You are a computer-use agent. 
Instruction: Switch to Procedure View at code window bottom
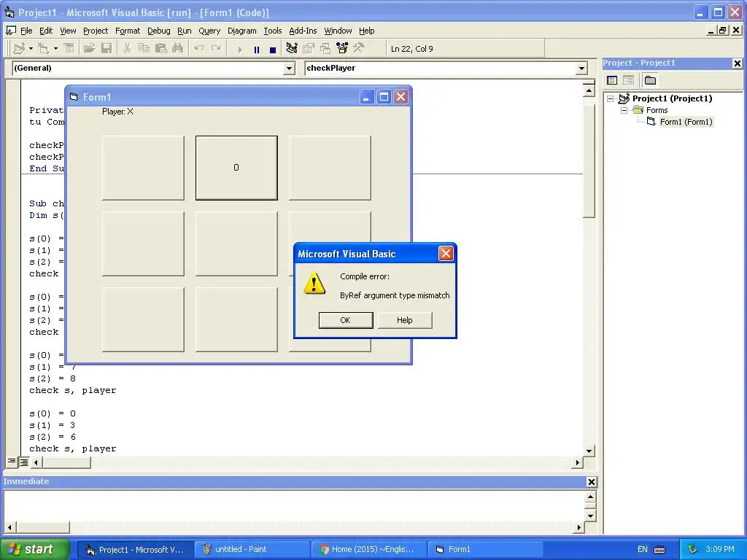tap(12, 462)
